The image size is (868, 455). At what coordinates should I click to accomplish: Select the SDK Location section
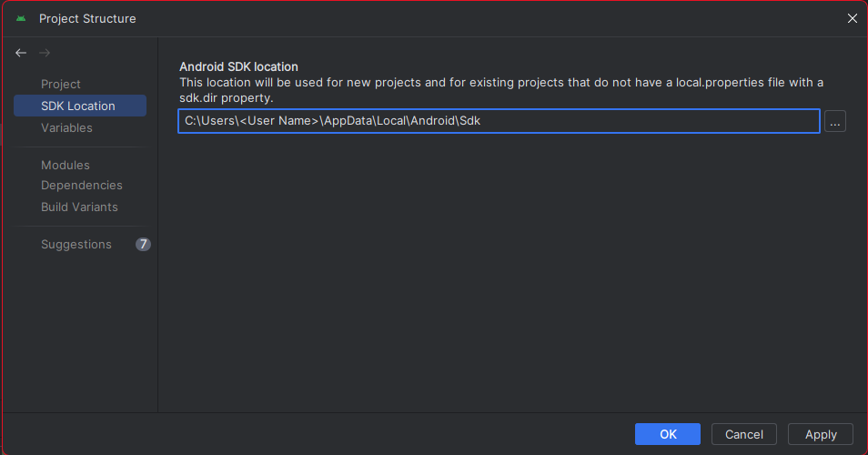[80, 106]
